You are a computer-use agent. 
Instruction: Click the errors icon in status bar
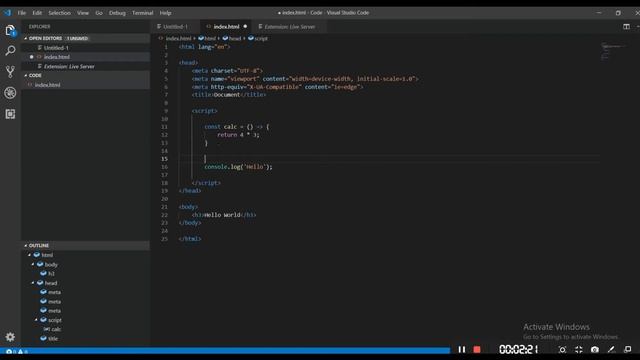click(x=9, y=351)
